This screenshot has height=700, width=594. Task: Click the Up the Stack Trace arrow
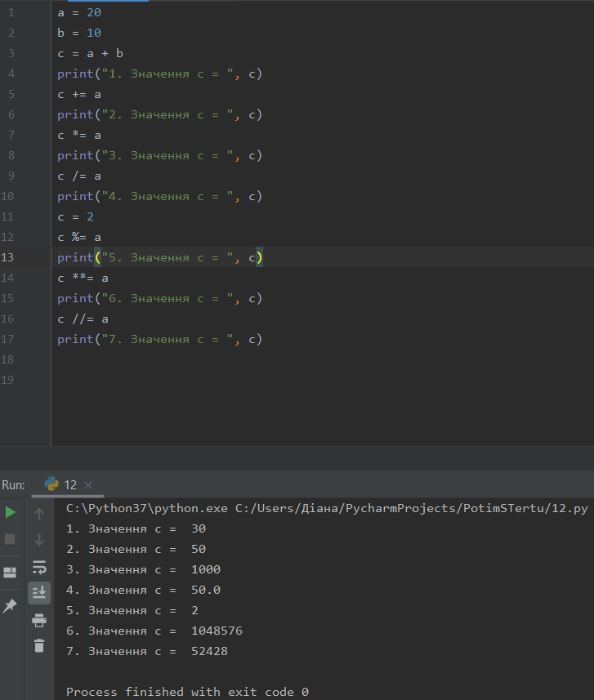pos(39,514)
